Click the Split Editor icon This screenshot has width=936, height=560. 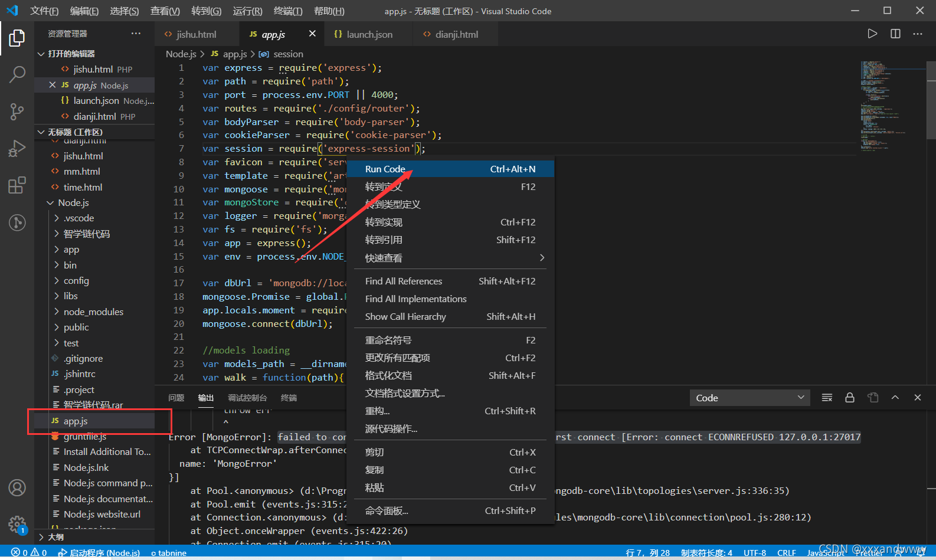pos(895,34)
